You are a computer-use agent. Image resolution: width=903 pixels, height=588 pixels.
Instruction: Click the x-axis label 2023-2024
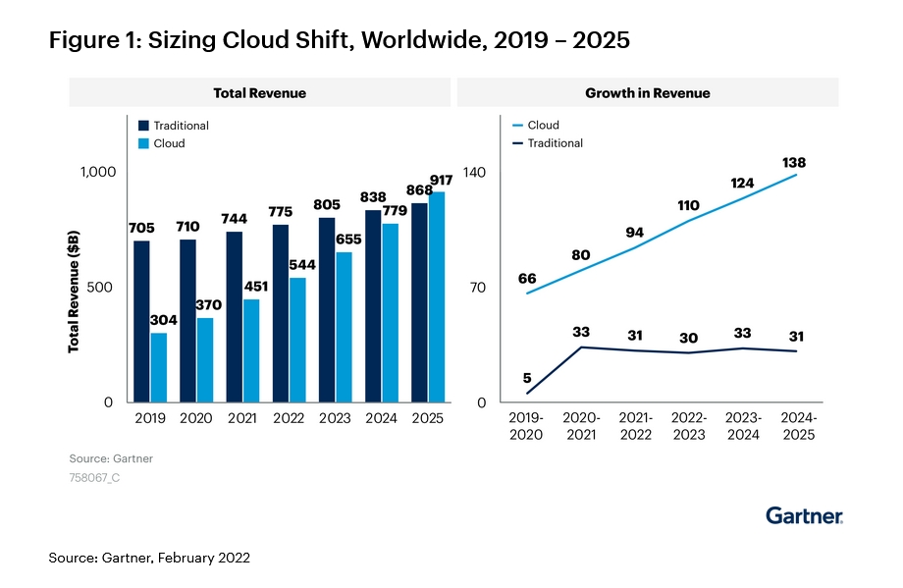coord(743,426)
